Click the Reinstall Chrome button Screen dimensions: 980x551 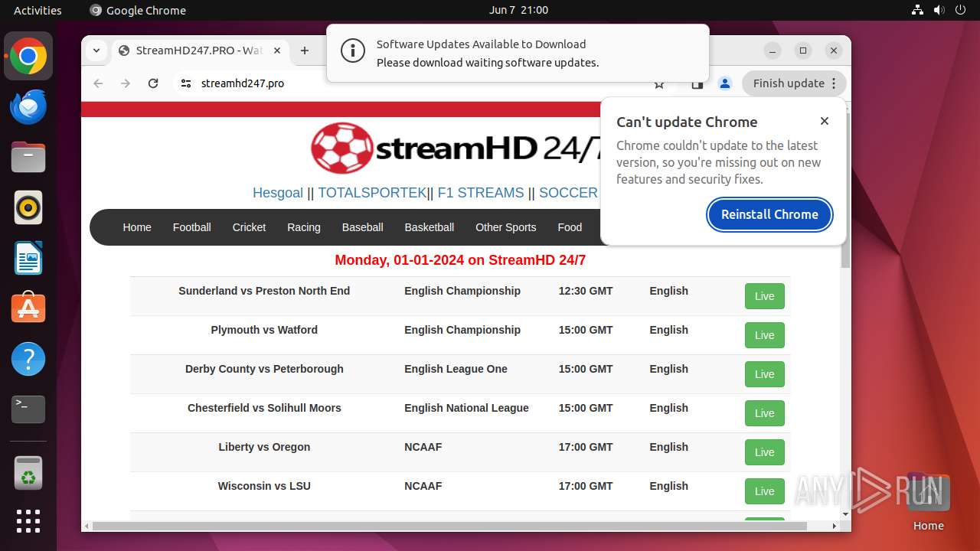[769, 214]
